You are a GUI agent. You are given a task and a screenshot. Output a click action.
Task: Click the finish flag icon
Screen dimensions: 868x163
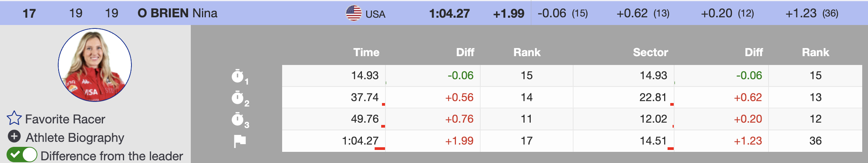pyautogui.click(x=240, y=141)
